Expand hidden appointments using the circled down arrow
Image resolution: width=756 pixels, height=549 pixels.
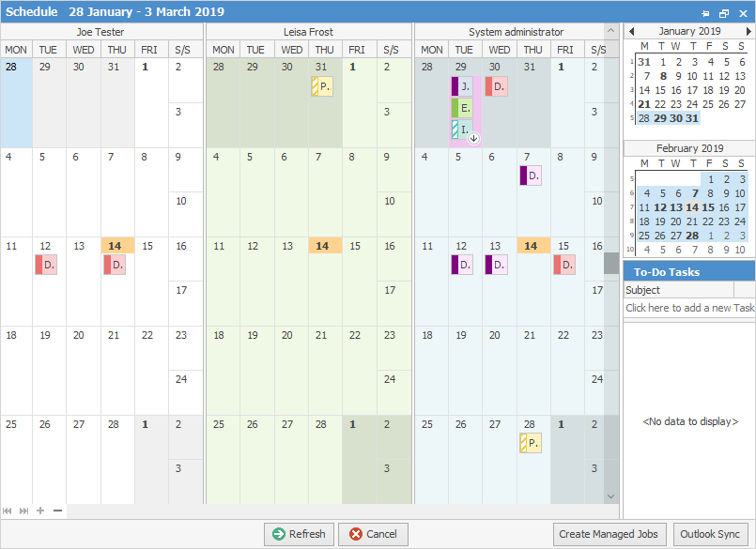[475, 137]
